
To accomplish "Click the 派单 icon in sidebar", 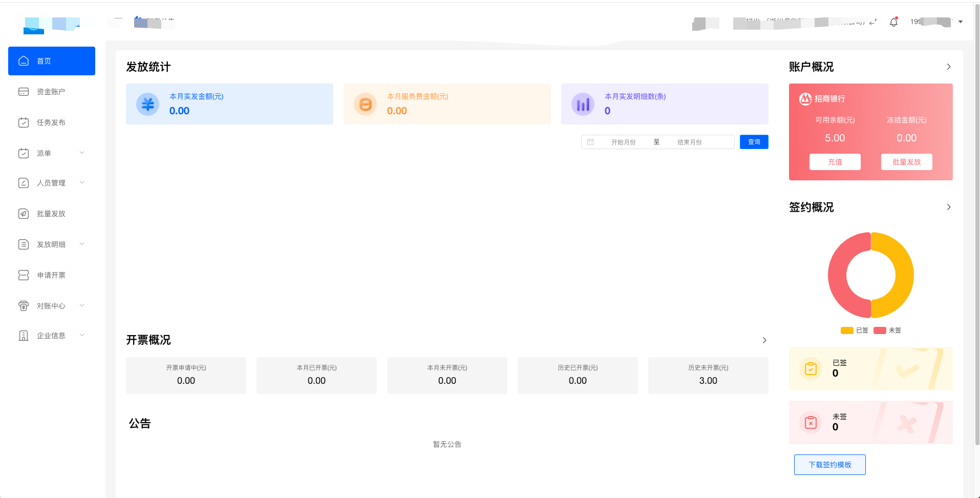I will coord(24,153).
